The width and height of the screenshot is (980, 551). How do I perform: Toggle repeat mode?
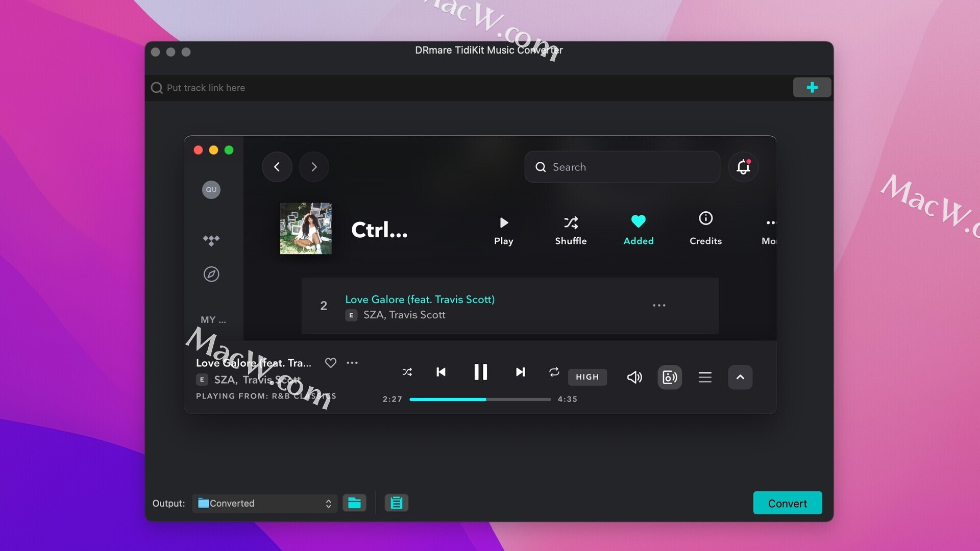coord(554,372)
